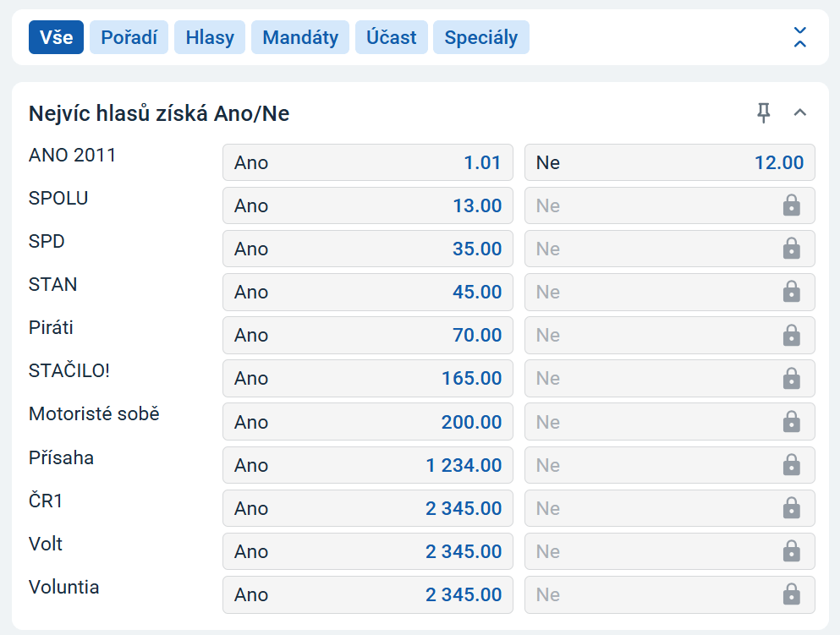Click the lock icon in STAN row
This screenshot has width=840, height=635.
pos(791,292)
